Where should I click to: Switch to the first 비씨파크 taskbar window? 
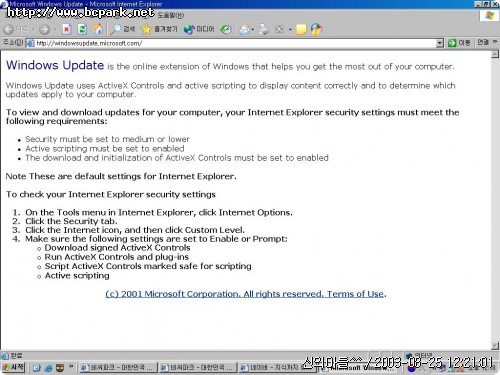click(x=118, y=368)
